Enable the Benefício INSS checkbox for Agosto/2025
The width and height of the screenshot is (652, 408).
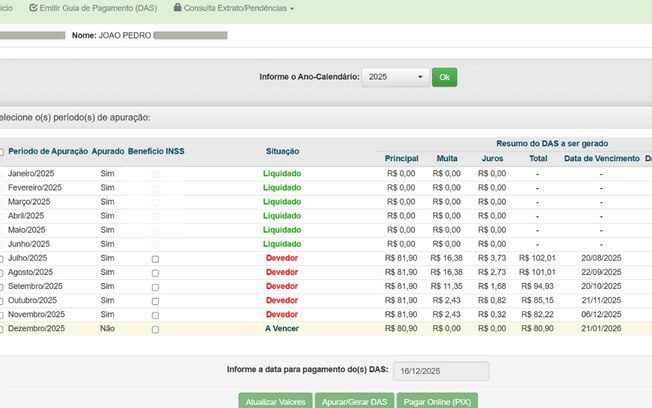pyautogui.click(x=155, y=273)
